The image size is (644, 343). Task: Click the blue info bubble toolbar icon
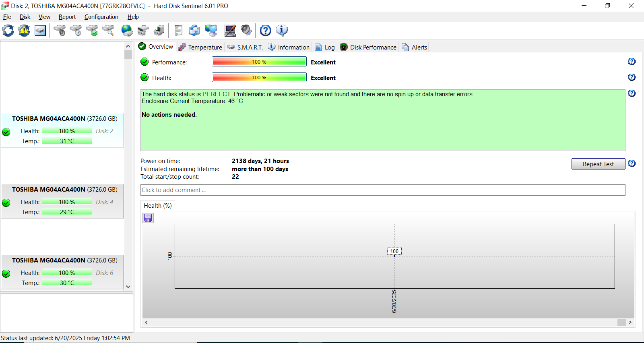coord(282,31)
